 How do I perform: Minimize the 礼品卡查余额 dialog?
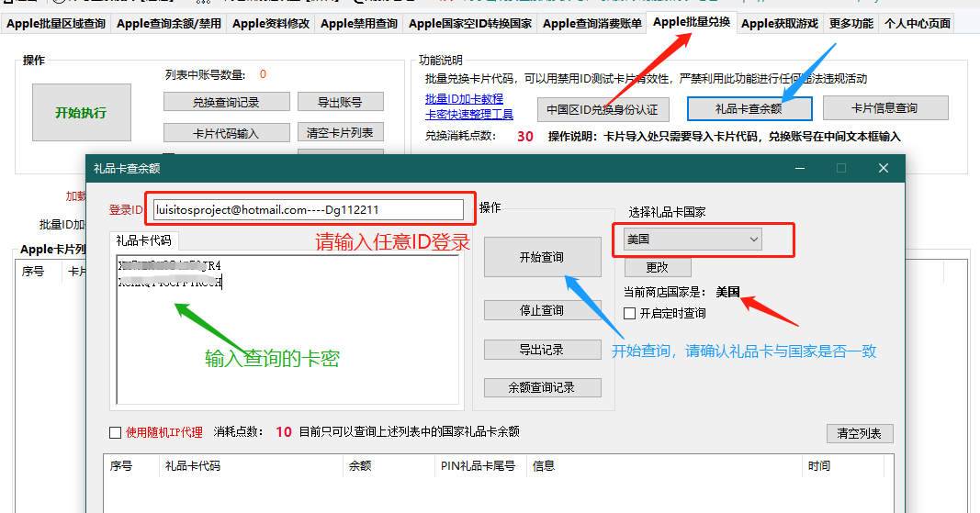tap(799, 168)
